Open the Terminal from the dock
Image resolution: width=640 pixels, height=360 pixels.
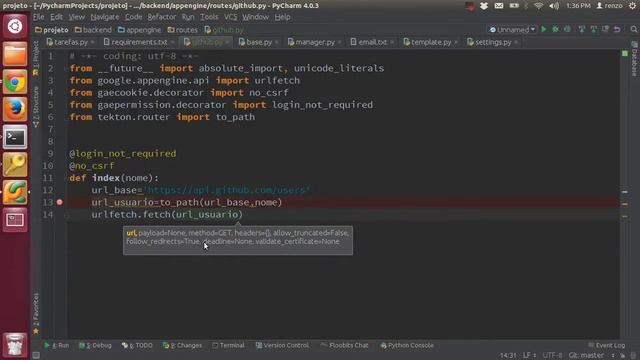(15, 137)
